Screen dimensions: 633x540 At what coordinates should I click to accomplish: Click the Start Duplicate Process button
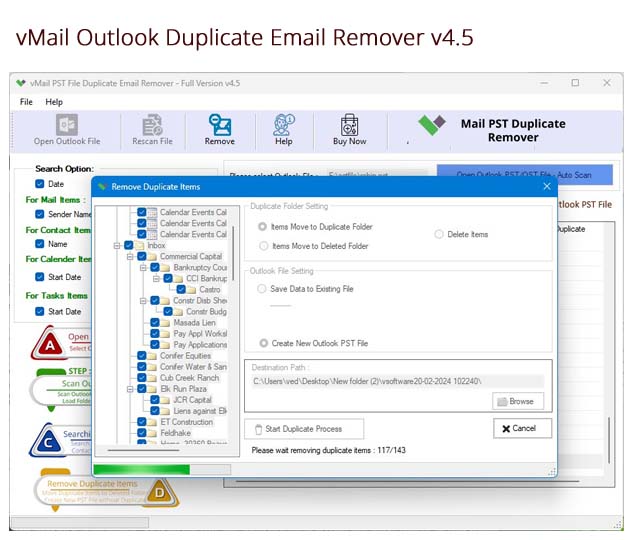point(304,428)
